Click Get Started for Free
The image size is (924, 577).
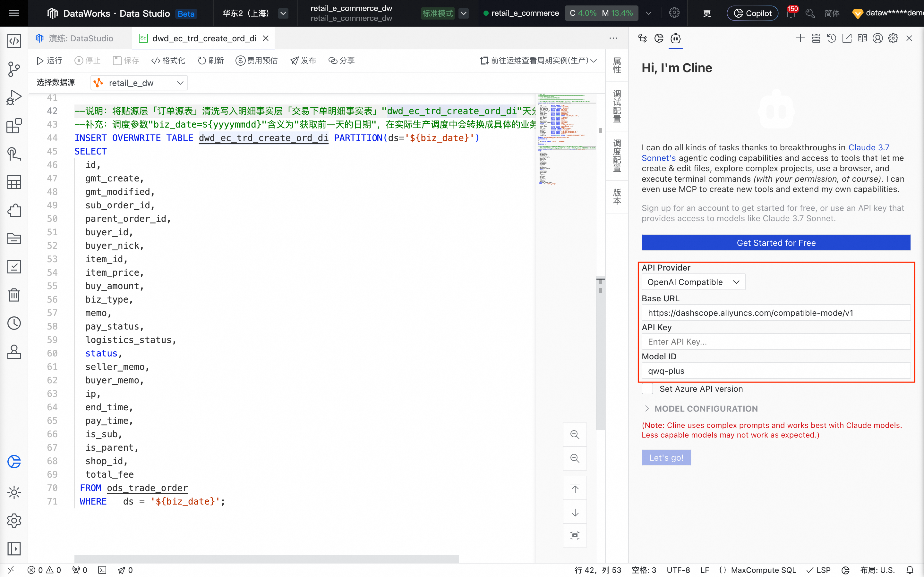coord(775,243)
